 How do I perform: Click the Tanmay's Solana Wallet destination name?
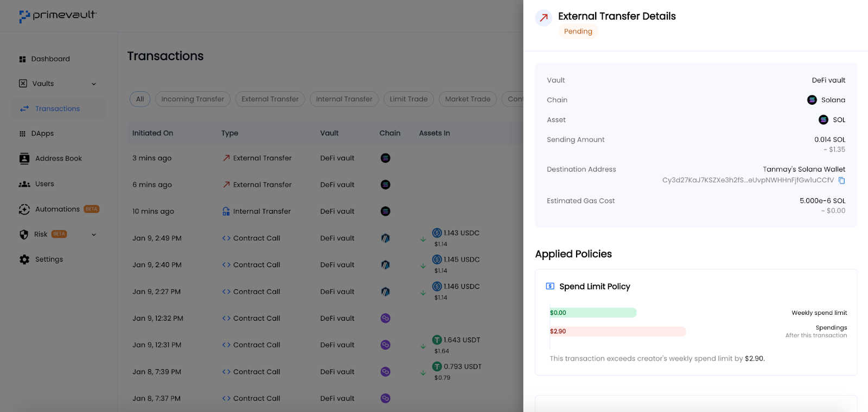tap(804, 169)
